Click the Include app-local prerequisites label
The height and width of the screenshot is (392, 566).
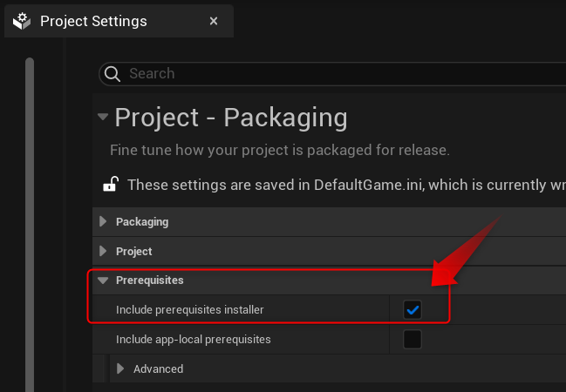click(x=193, y=339)
